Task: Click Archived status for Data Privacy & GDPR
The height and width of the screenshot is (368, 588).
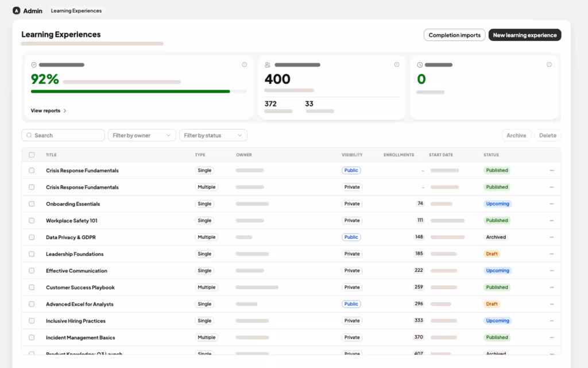Action: pos(496,237)
